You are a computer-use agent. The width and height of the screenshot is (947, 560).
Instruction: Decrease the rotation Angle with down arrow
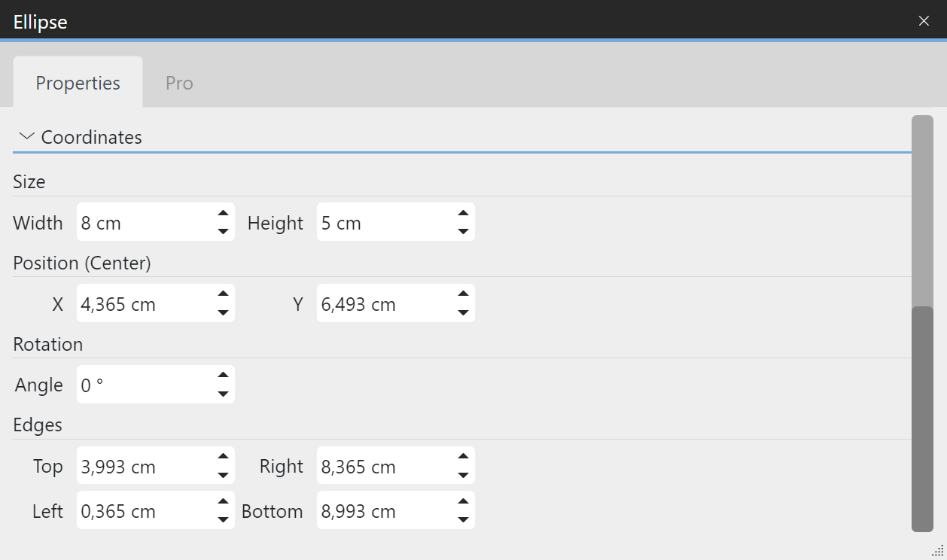tap(223, 394)
